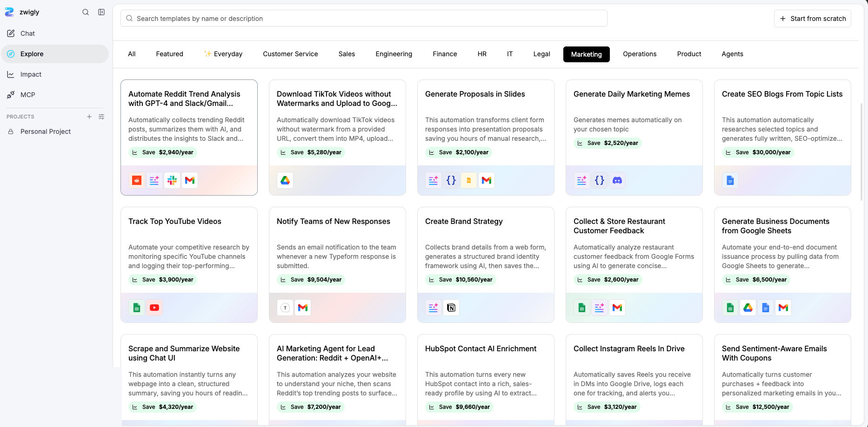Click Typeform icon on Notify Teams card
Viewport: 868px width, 427px height.
285,308
